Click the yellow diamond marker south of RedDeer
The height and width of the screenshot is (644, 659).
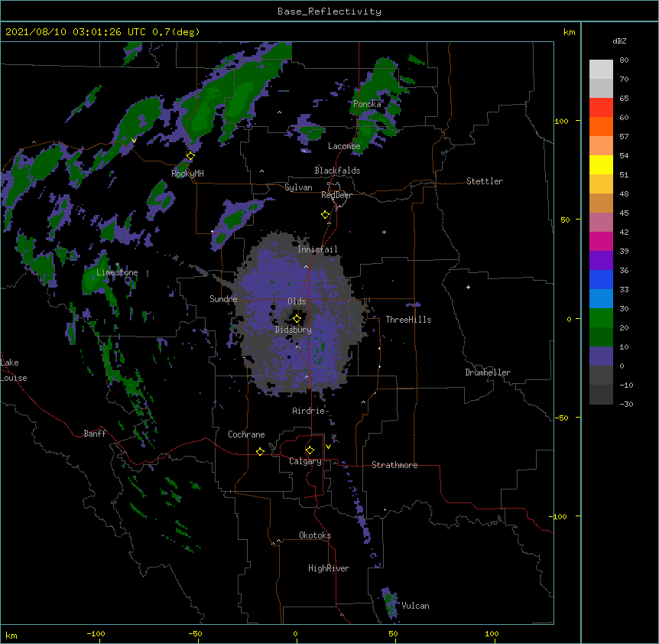[326, 215]
